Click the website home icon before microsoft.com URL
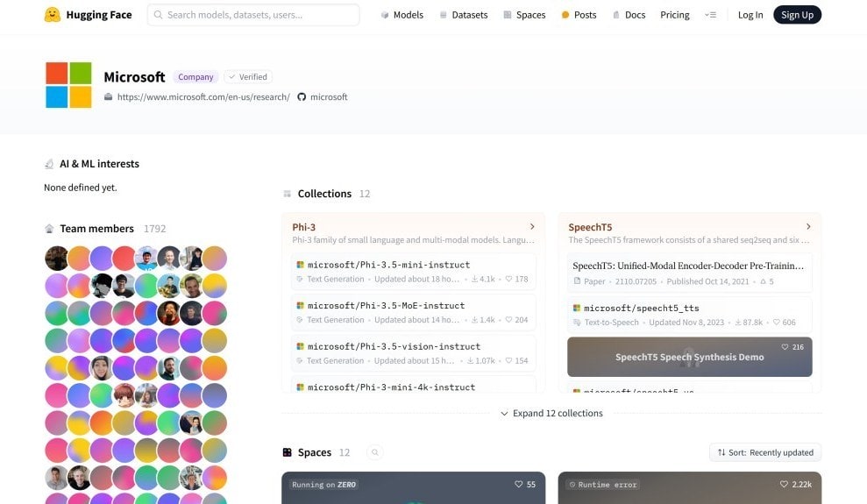 [109, 96]
